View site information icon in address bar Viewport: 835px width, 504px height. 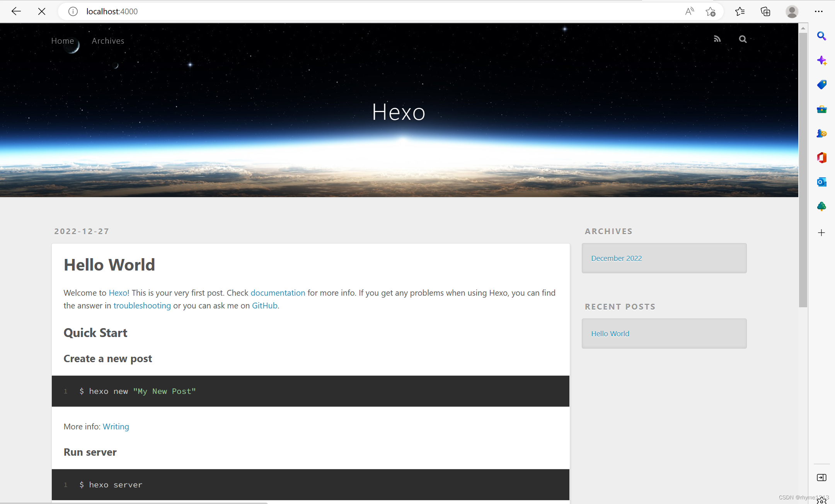coord(73,11)
